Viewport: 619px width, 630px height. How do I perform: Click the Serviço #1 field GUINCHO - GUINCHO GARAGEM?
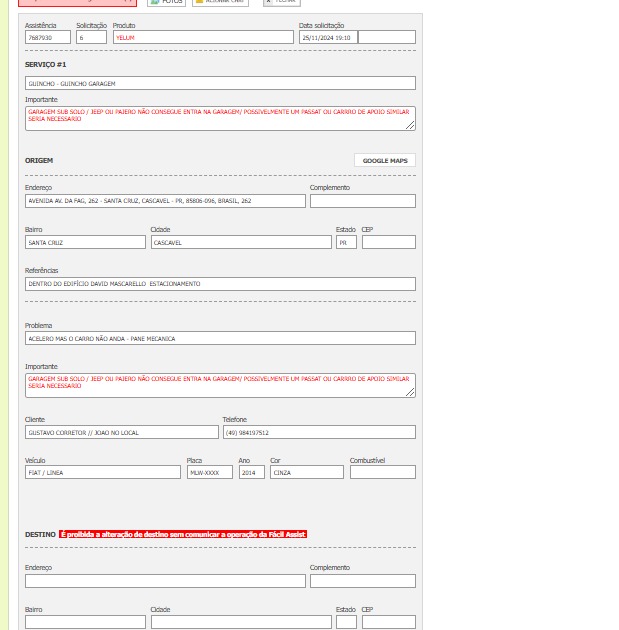220,83
